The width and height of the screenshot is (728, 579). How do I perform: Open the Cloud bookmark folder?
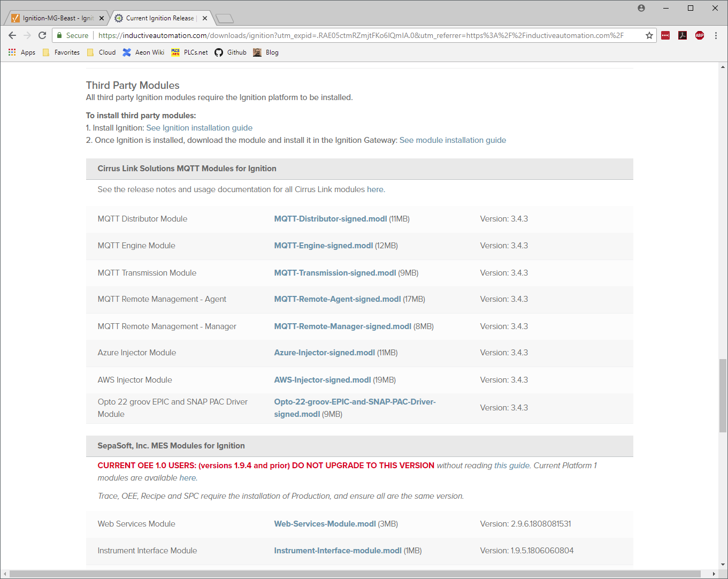[x=101, y=52]
